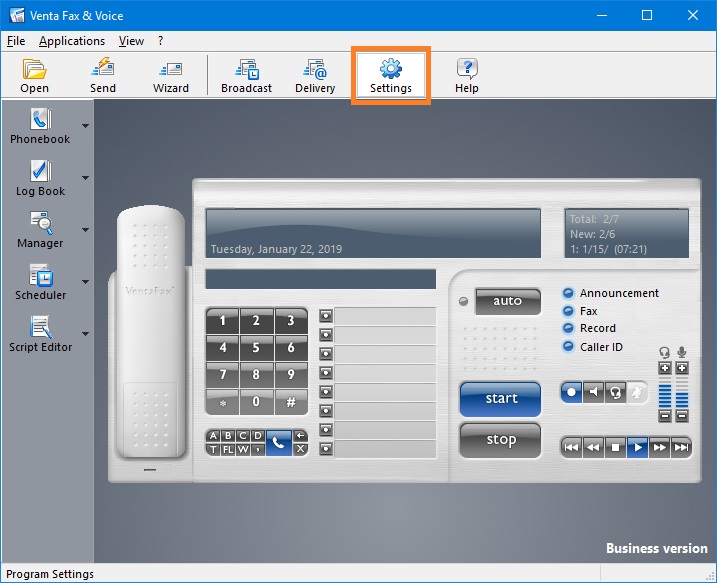Click the asterisk key on the keypad

(x=222, y=402)
